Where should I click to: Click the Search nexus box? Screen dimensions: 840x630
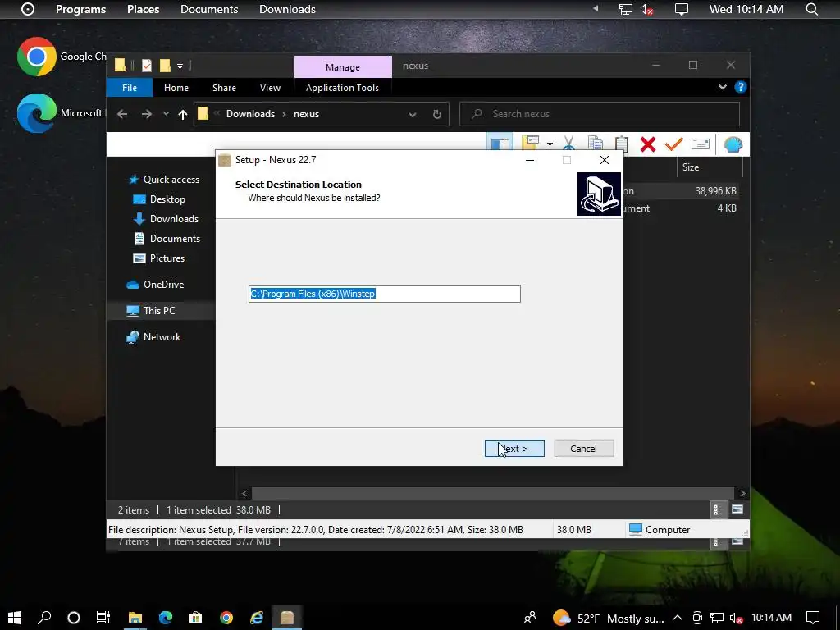click(600, 113)
